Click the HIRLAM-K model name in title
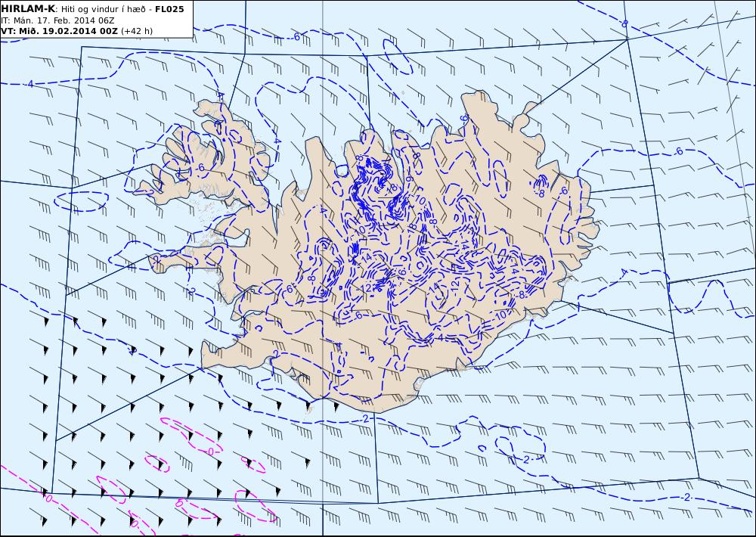 pos(28,8)
